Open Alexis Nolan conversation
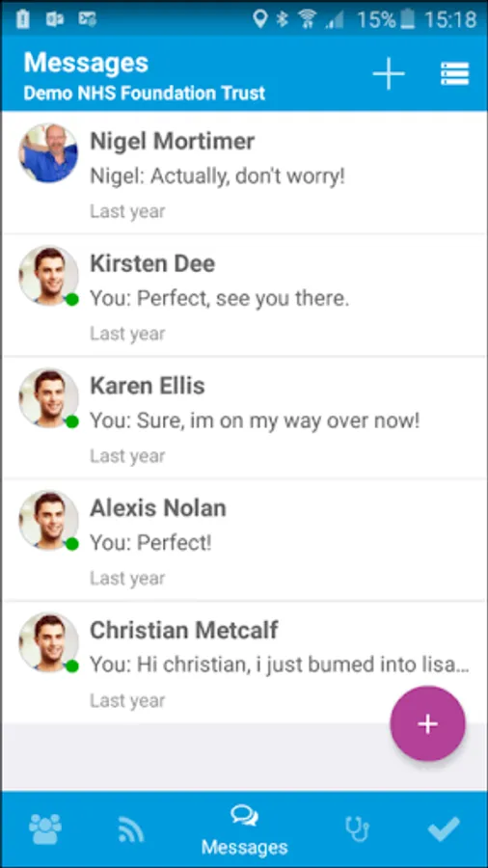This screenshot has height=868, width=488. [x=244, y=540]
